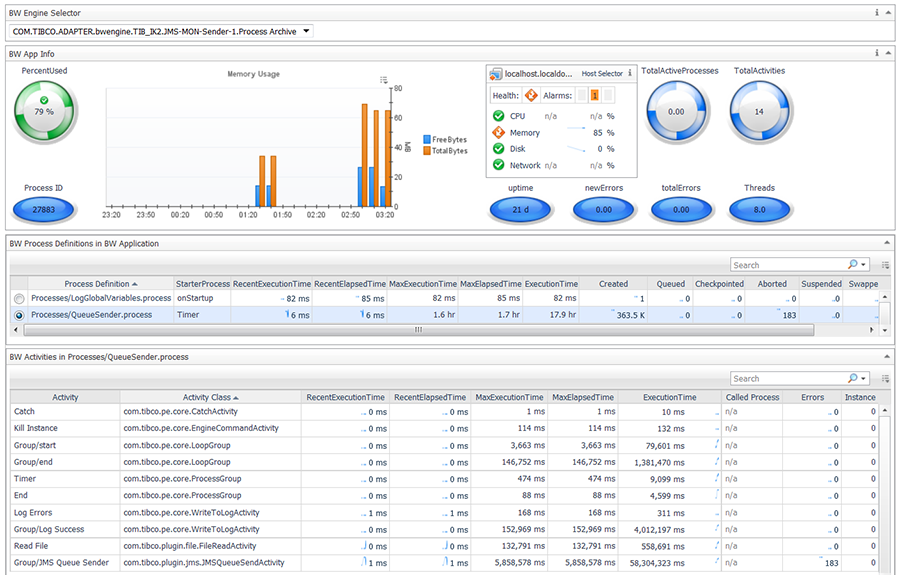Click horizontal scrollbar left arrow in process table
Image resolution: width=900 pixels, height=575 pixels.
point(15,330)
